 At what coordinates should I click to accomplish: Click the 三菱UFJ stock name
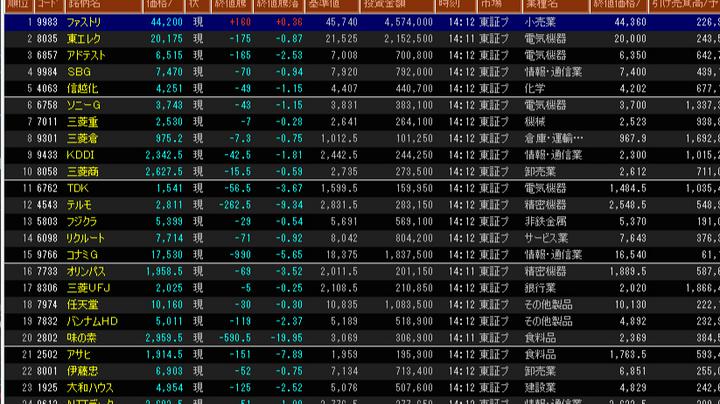(89, 287)
